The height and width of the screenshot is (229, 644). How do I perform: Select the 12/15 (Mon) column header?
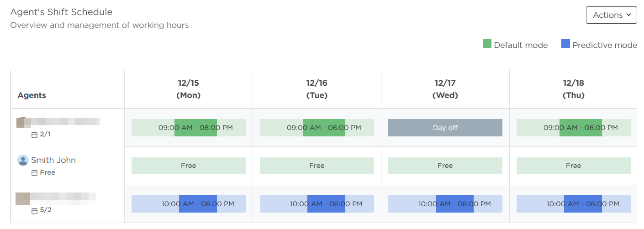pos(188,89)
